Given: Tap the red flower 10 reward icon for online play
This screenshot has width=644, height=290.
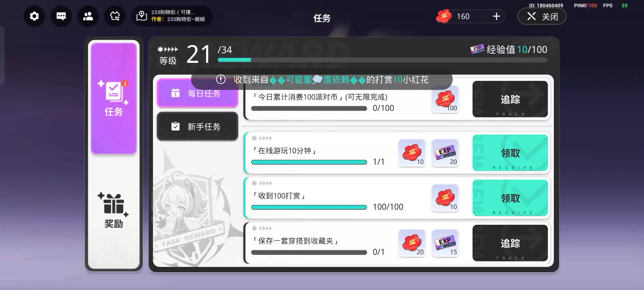Looking at the screenshot, I should coord(412,153).
